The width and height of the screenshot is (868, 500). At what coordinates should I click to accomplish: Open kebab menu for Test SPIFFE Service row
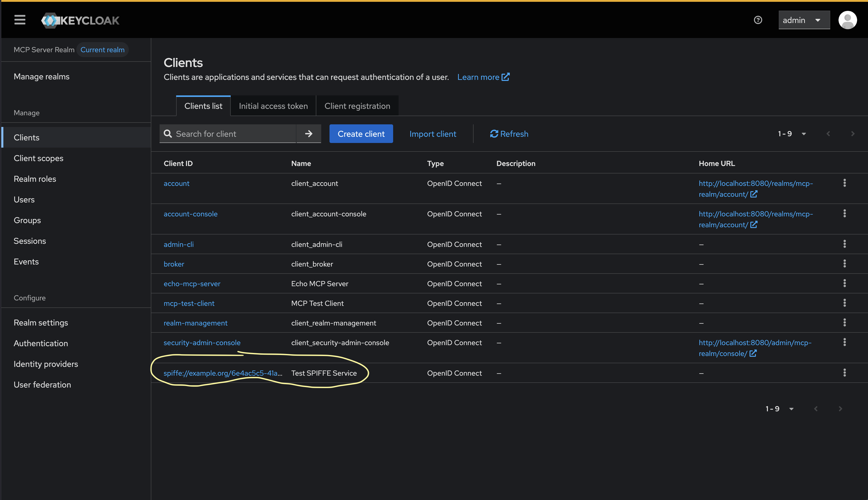(844, 373)
